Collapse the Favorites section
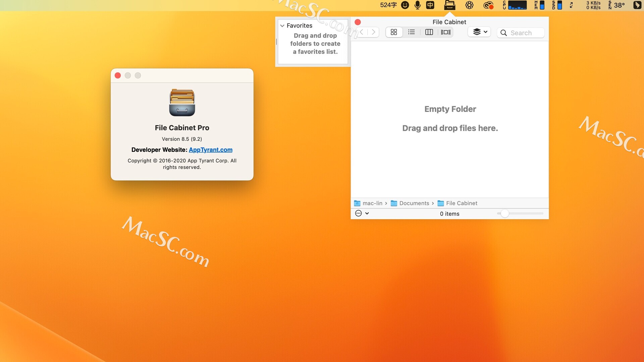 [282, 25]
